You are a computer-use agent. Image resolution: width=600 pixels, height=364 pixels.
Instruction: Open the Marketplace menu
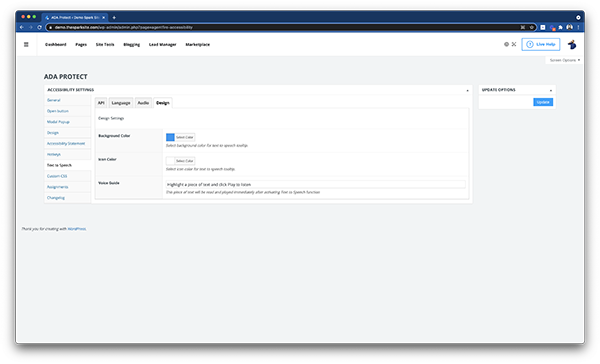[x=197, y=44]
